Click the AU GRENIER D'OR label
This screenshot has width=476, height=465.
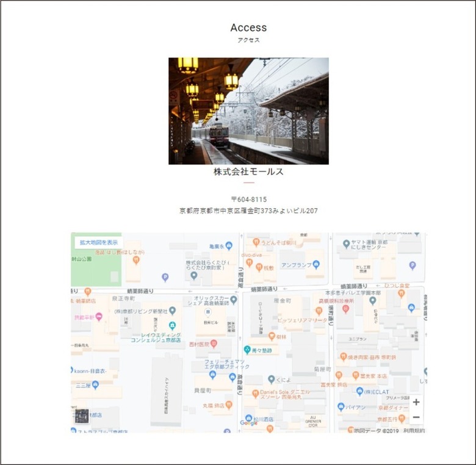click(x=313, y=422)
